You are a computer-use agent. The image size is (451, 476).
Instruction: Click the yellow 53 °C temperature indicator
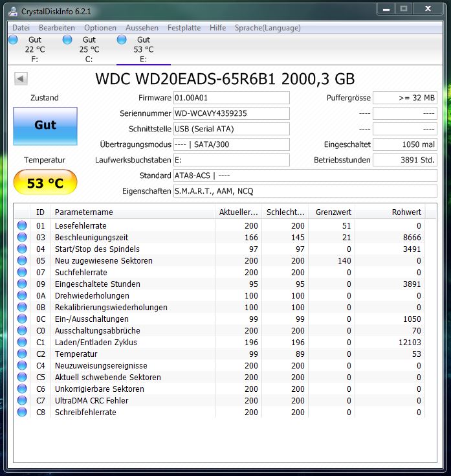click(45, 182)
